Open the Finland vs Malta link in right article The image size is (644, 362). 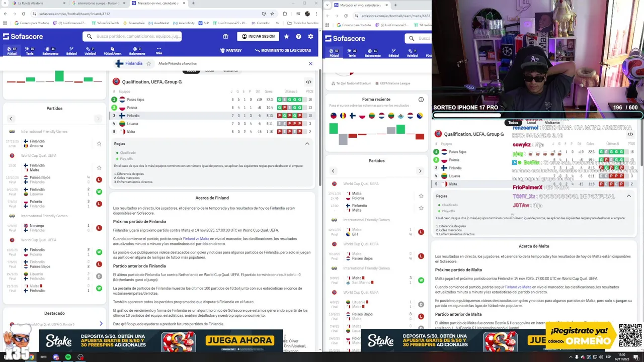[x=518, y=287]
